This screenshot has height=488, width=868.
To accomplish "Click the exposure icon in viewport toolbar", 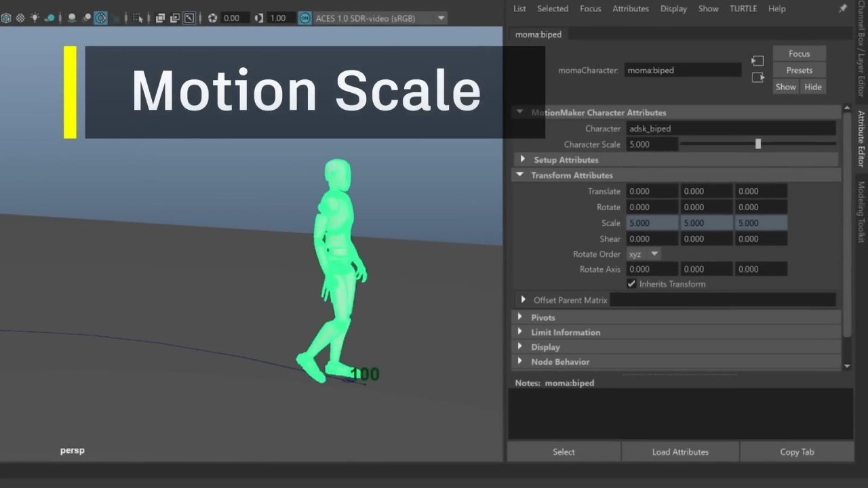I will point(212,18).
